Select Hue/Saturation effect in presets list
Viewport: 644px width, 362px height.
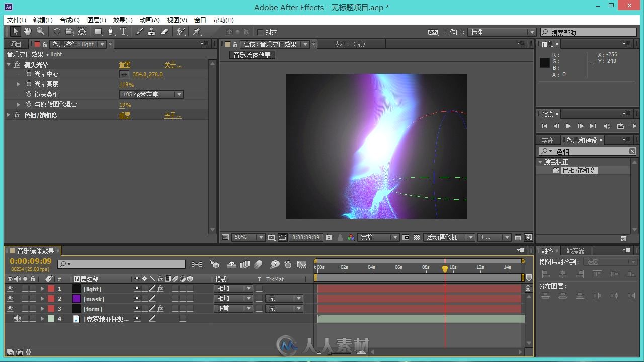click(579, 171)
